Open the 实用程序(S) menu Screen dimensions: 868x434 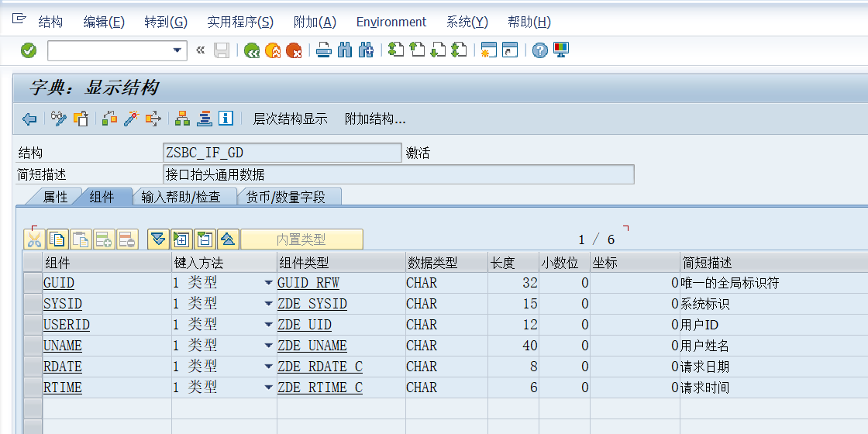[x=240, y=22]
